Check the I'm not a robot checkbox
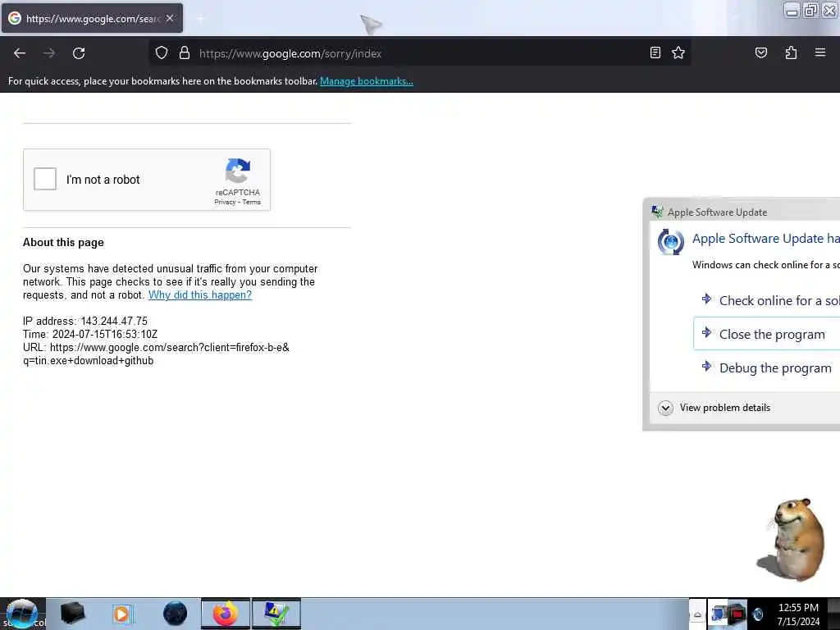 click(45, 179)
